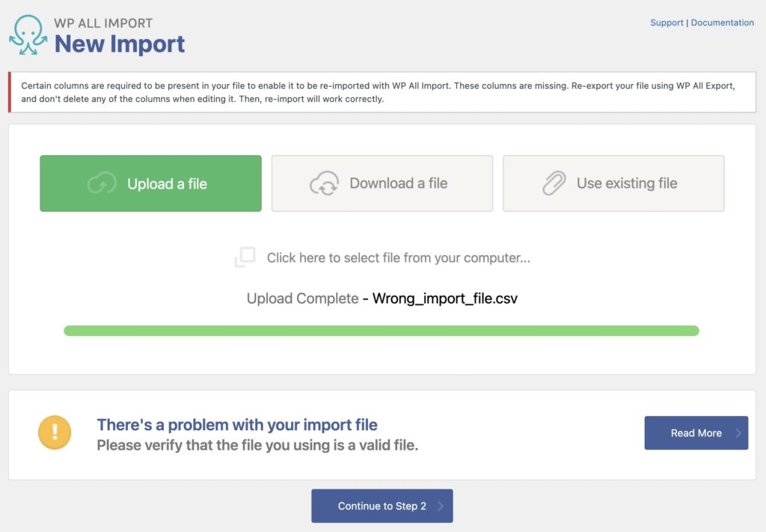Image resolution: width=766 pixels, height=532 pixels.
Task: Click Upload Complete status text
Action: (301, 299)
